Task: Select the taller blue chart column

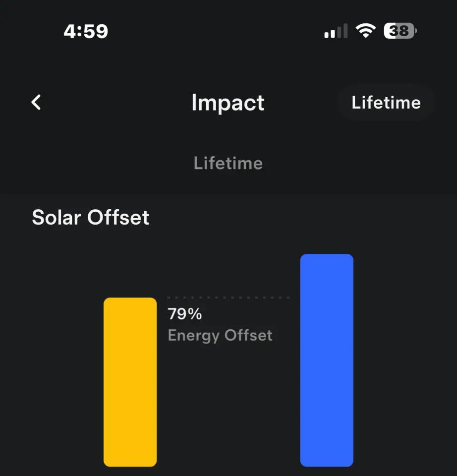Action: click(327, 360)
